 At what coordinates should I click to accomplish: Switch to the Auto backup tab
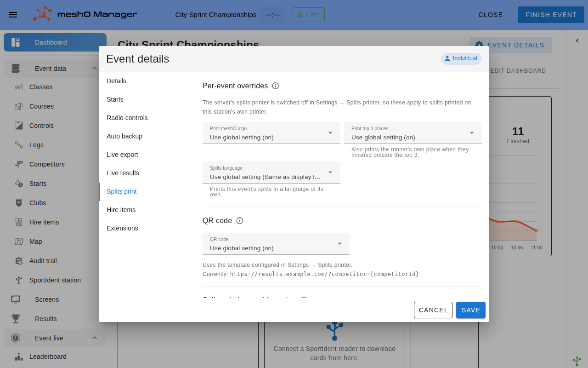pyautogui.click(x=147, y=136)
